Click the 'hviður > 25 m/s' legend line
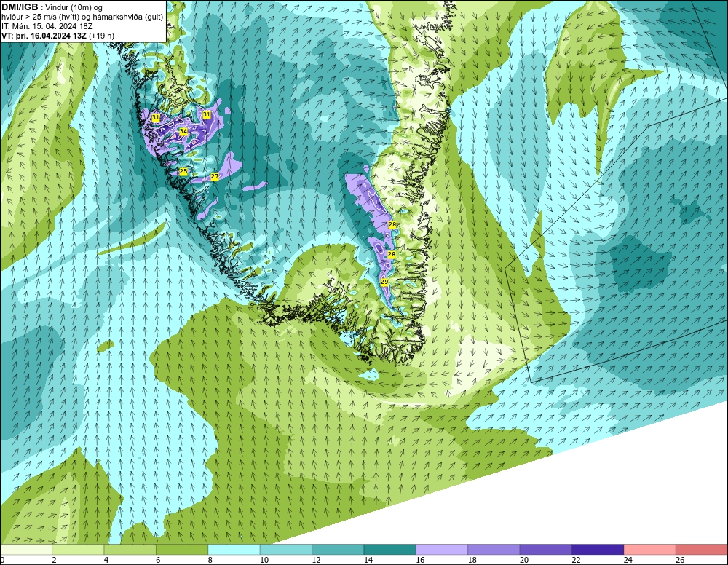 [82, 17]
